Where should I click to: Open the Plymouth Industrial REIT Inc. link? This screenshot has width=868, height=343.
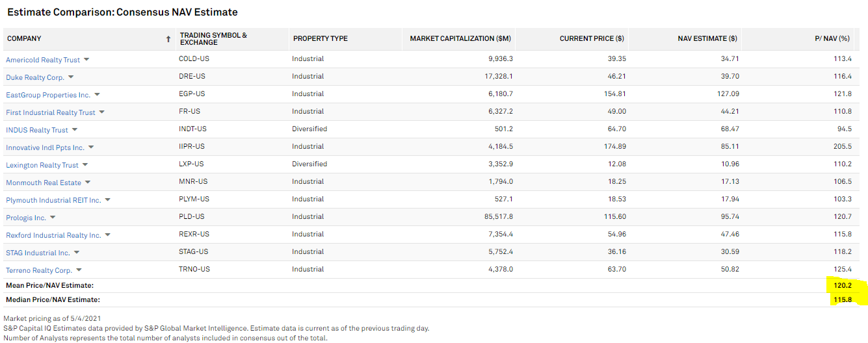point(53,200)
